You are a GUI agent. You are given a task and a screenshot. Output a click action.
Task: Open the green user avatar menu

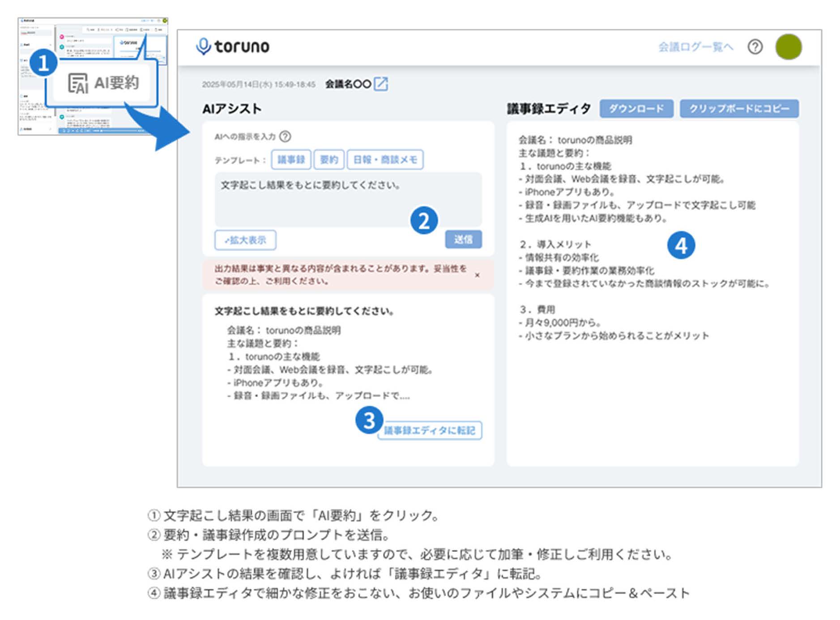[x=788, y=47]
